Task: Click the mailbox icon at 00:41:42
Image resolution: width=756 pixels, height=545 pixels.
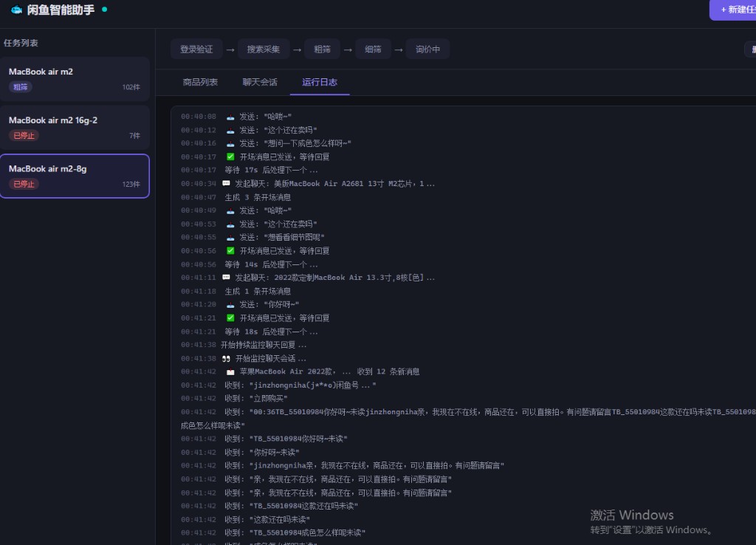Action: click(230, 372)
